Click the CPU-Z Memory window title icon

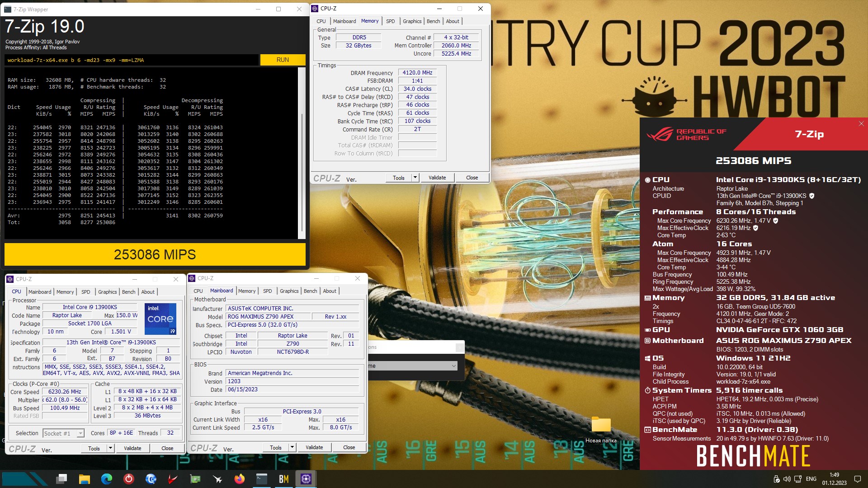click(x=315, y=9)
